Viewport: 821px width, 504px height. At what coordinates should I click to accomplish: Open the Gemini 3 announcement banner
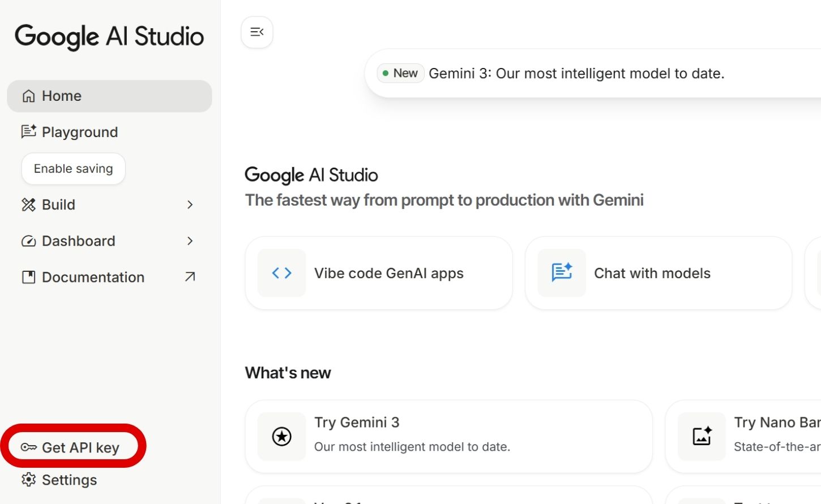click(576, 74)
